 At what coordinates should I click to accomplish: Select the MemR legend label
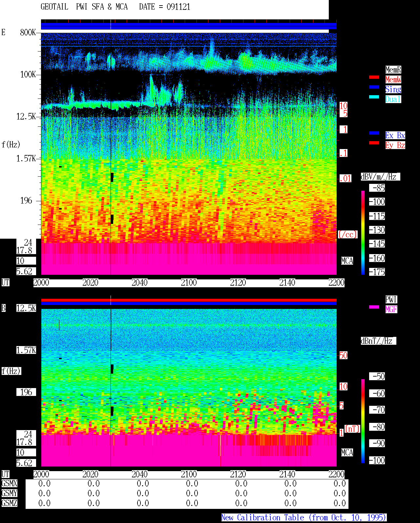(x=393, y=70)
